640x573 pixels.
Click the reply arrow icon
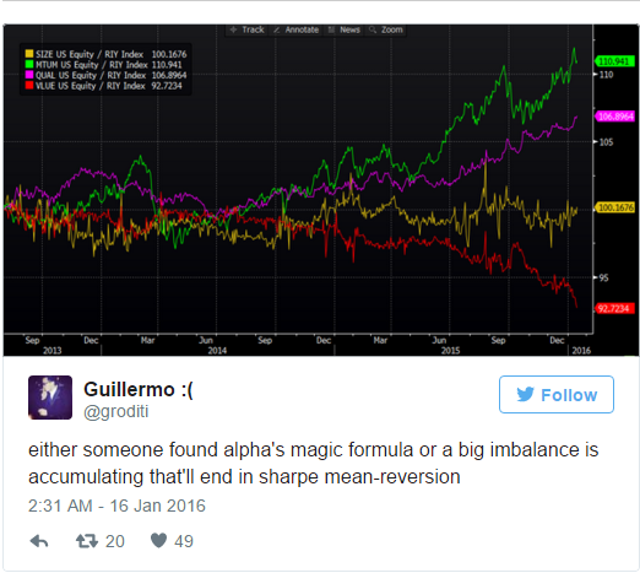click(39, 541)
